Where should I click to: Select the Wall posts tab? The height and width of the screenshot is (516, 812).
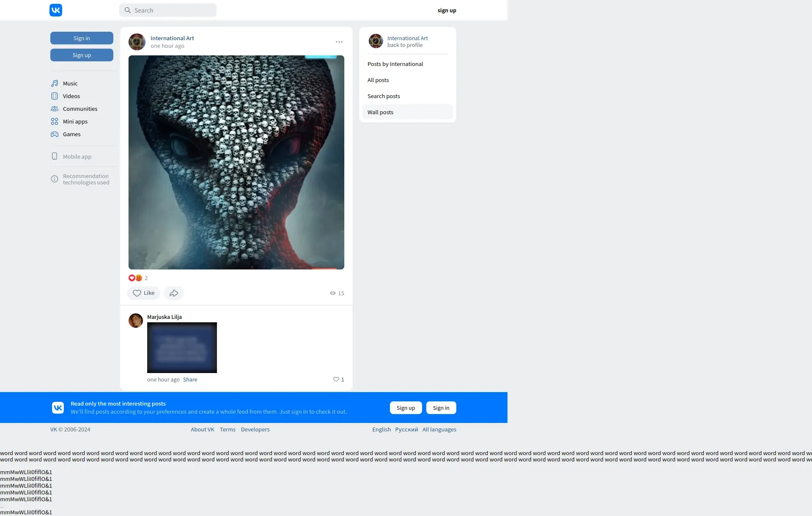[x=380, y=112]
